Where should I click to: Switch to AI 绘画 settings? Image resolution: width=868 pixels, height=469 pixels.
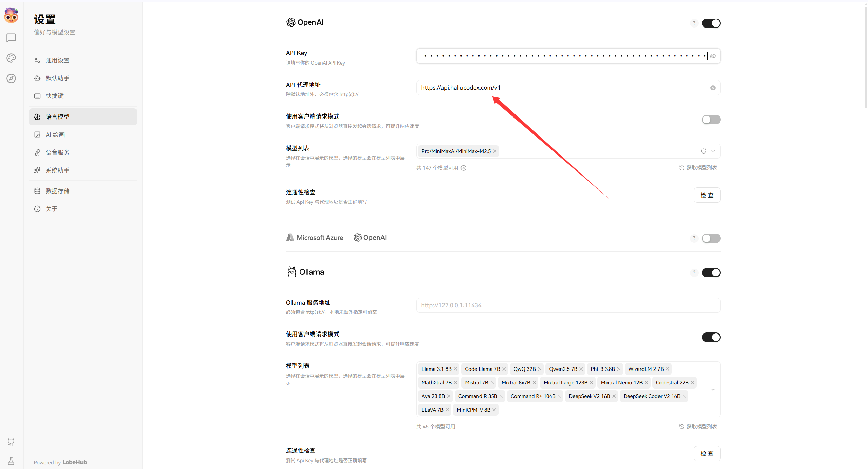tap(55, 135)
